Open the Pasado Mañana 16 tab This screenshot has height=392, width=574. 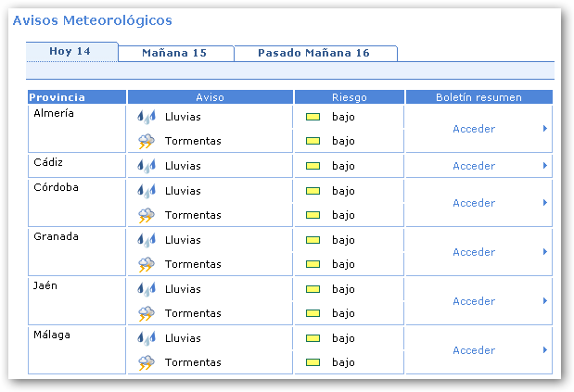pyautogui.click(x=313, y=53)
